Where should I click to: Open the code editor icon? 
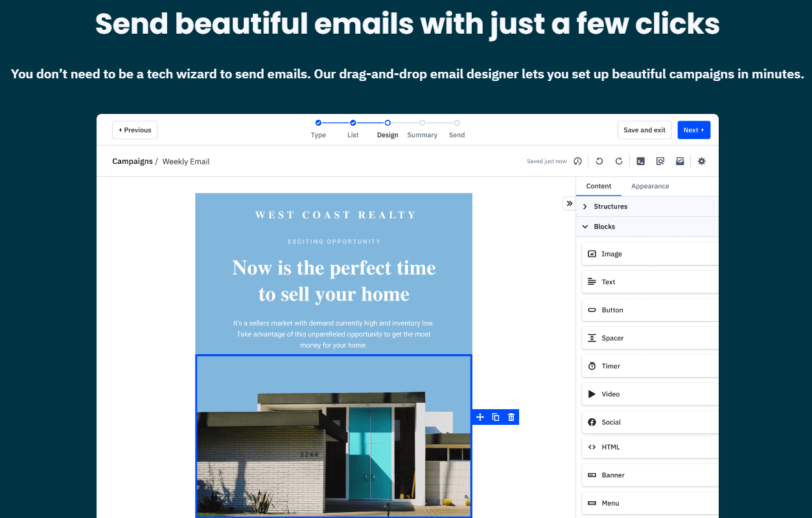coord(640,161)
